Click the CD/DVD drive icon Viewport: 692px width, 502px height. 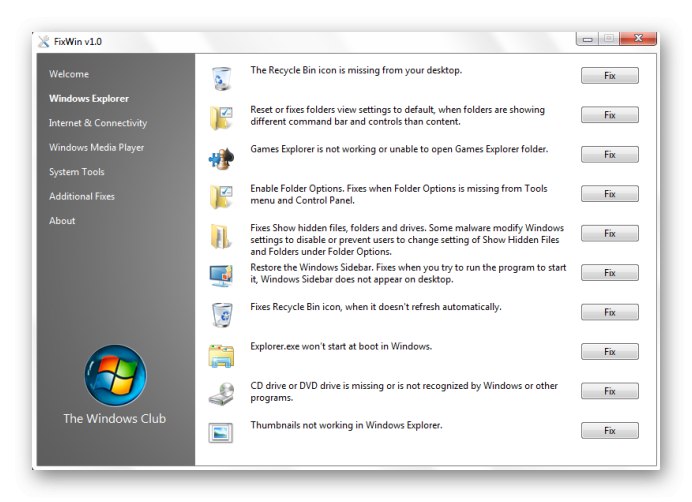click(221, 394)
